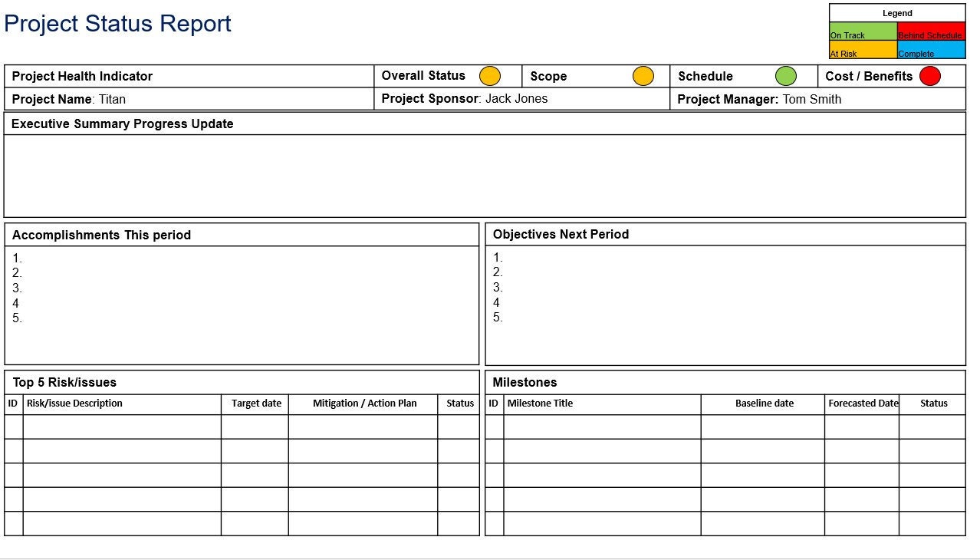Select the green On Track legend swatch

click(x=863, y=31)
